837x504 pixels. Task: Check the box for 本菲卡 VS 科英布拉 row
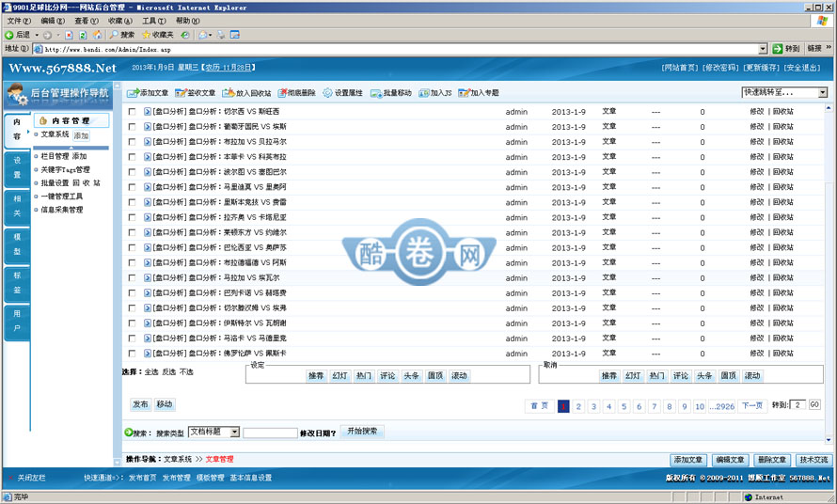132,158
